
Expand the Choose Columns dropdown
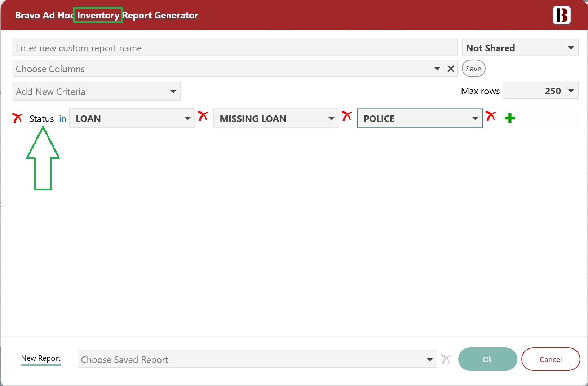coord(437,69)
